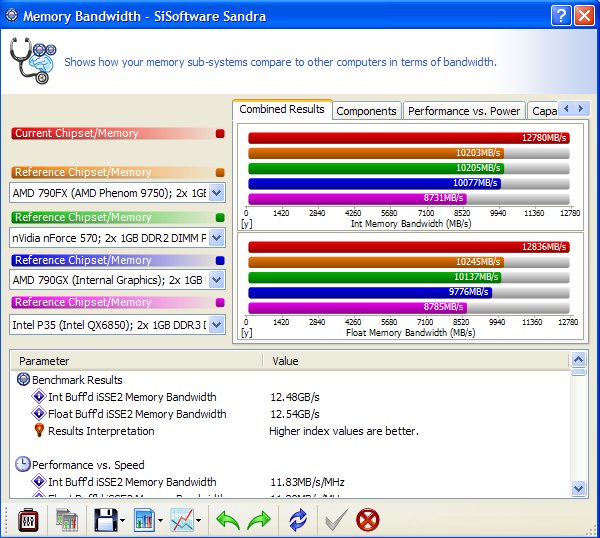Screen dimensions: 600x538
Task: Click the blue refresh arrows icon
Action: (298, 520)
